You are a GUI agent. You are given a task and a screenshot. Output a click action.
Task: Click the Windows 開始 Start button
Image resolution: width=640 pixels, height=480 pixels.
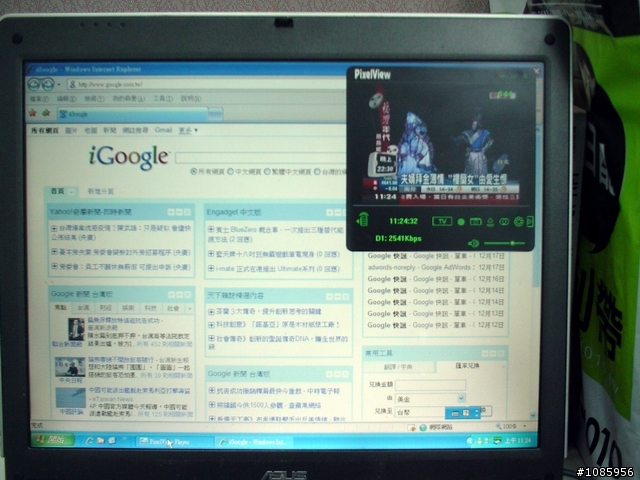[53, 440]
